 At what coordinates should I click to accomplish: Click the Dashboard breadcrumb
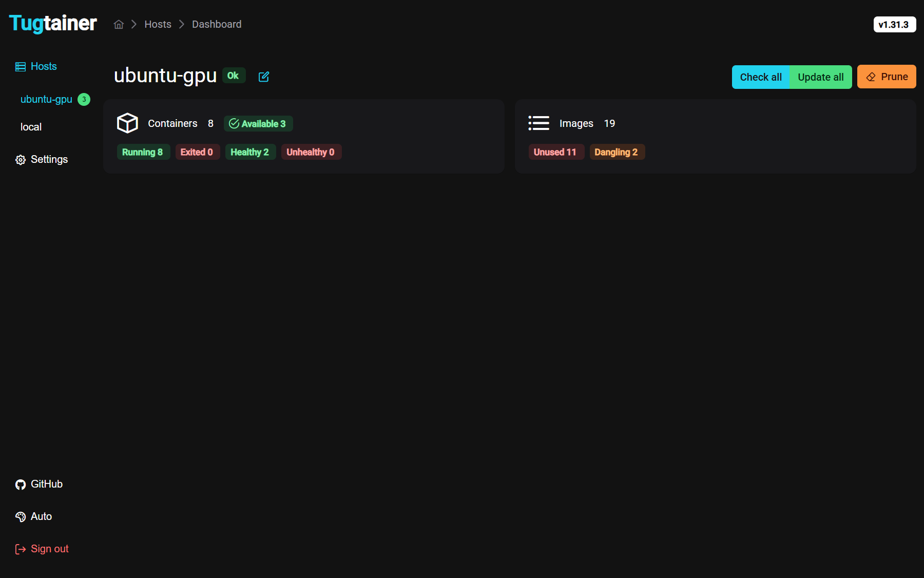[x=217, y=24]
